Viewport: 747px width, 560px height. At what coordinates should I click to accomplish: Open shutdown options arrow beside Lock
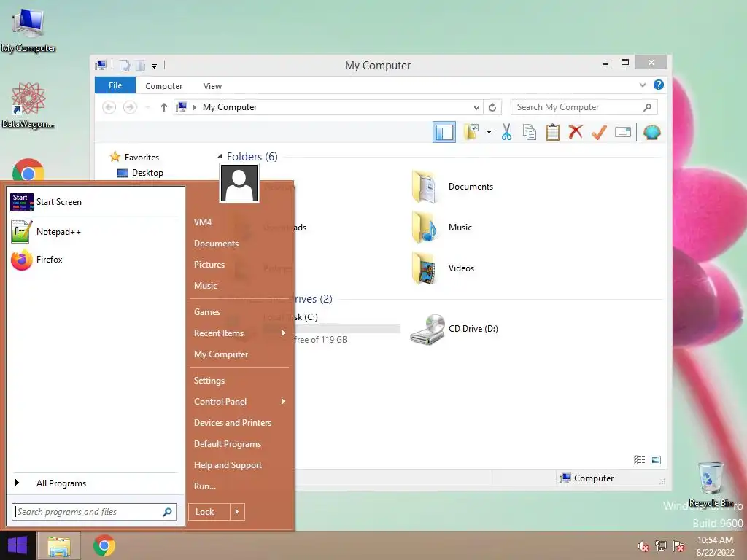(237, 512)
